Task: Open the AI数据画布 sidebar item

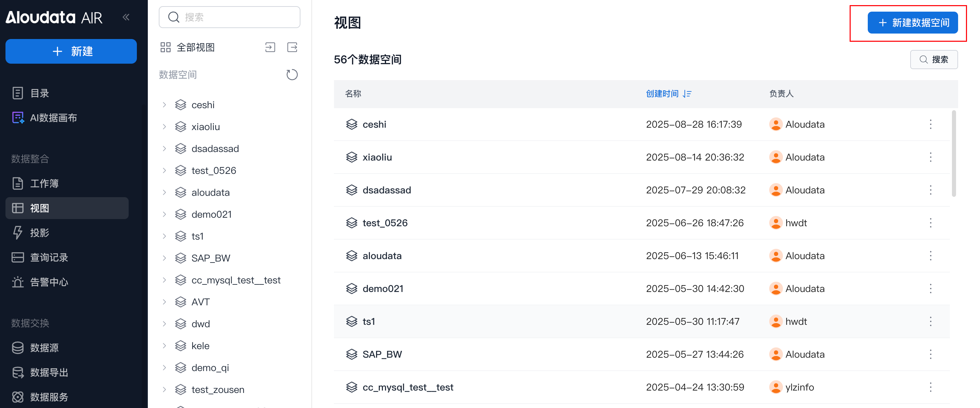Action: 53,118
